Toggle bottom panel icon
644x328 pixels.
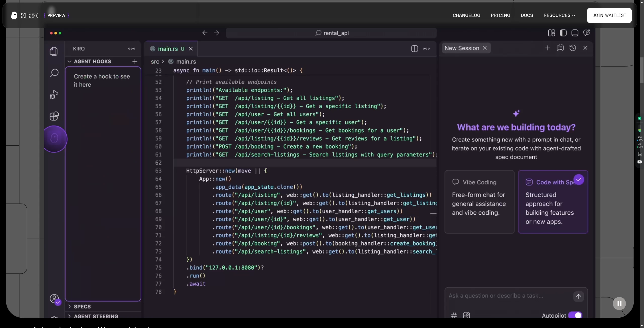pos(575,33)
